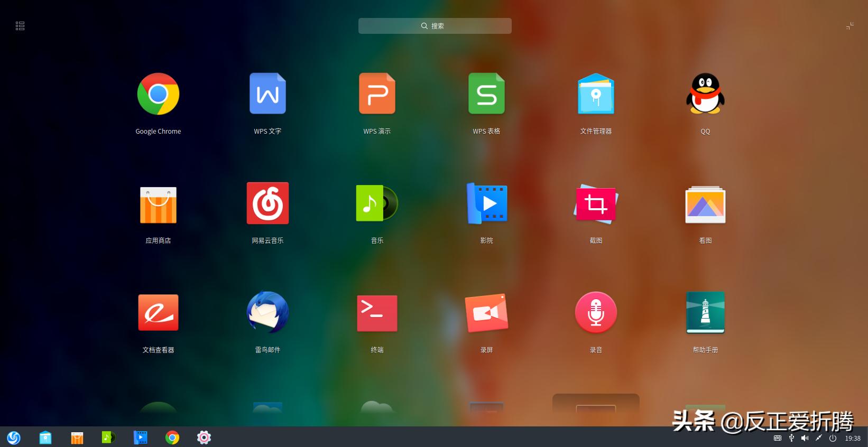Viewport: 868px width, 447px height.
Task: Launch WPS 演示 presentation app
Action: point(377,94)
